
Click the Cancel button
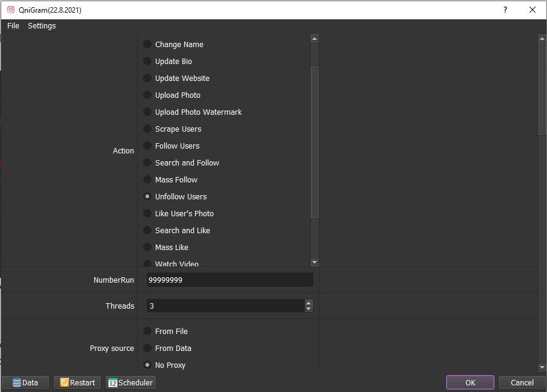tap(522, 382)
